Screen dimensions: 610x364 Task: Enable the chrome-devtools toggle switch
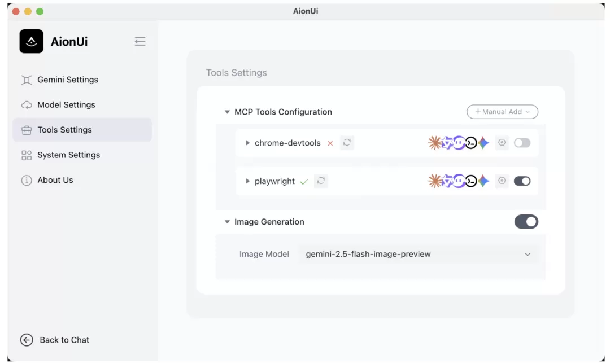[x=522, y=143]
